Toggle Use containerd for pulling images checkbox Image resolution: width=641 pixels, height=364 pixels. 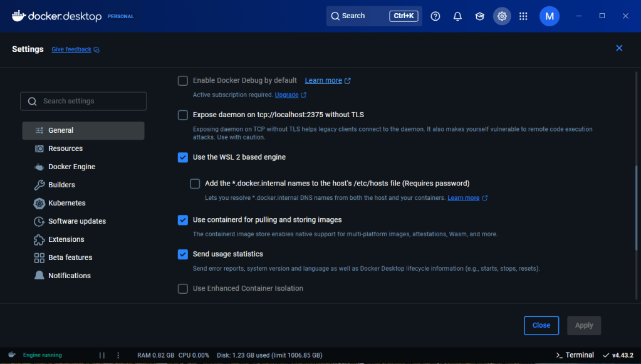(183, 220)
